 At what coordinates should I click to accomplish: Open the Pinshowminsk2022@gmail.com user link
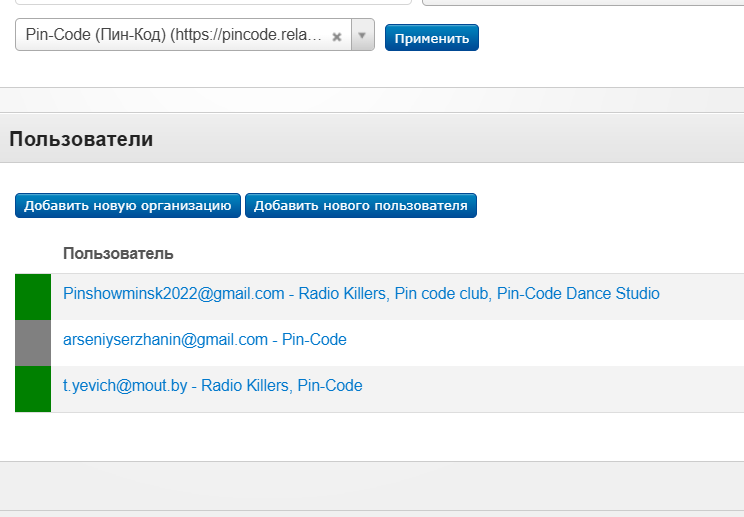361,294
